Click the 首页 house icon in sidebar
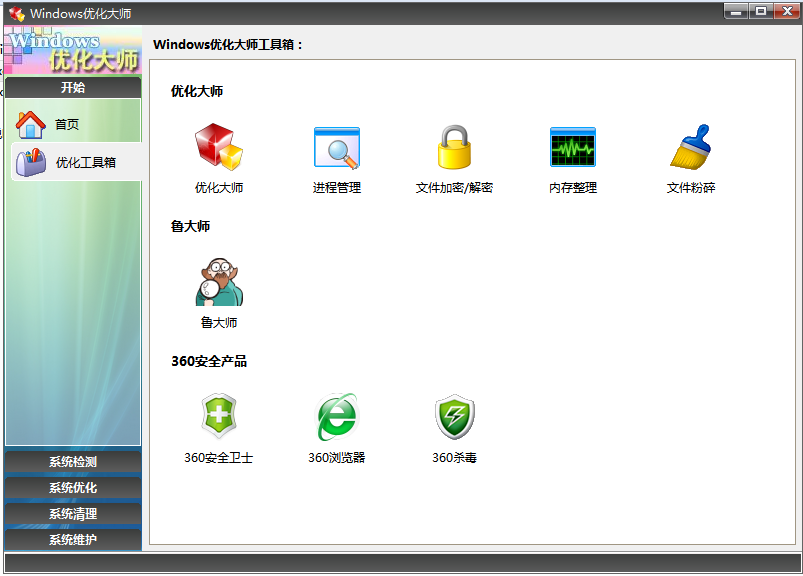Image resolution: width=803 pixels, height=576 pixels. (30, 124)
